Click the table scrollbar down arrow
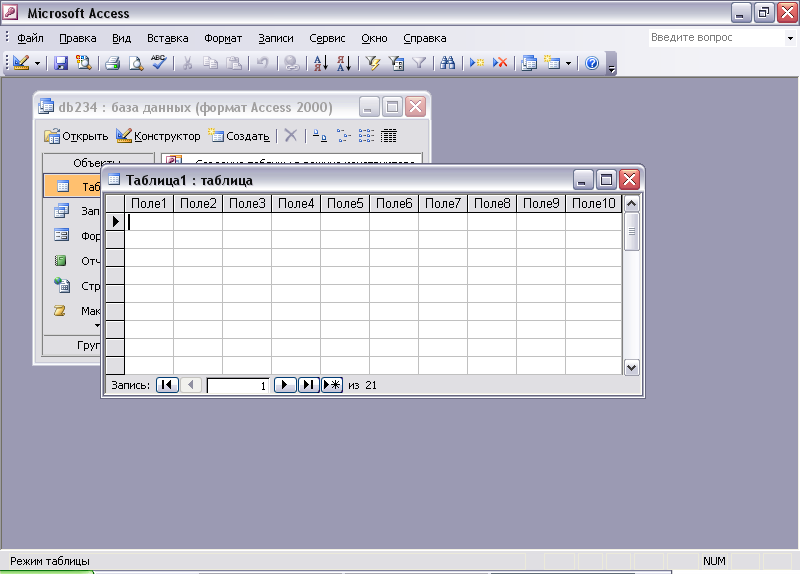 632,367
